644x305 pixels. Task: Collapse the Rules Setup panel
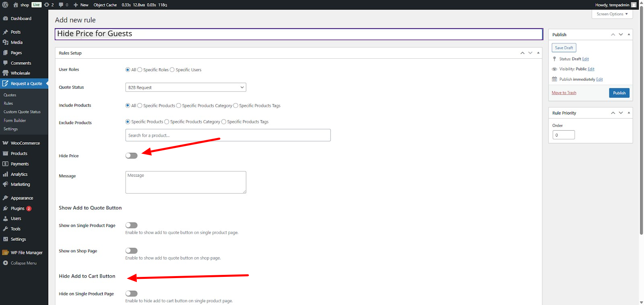click(x=538, y=53)
